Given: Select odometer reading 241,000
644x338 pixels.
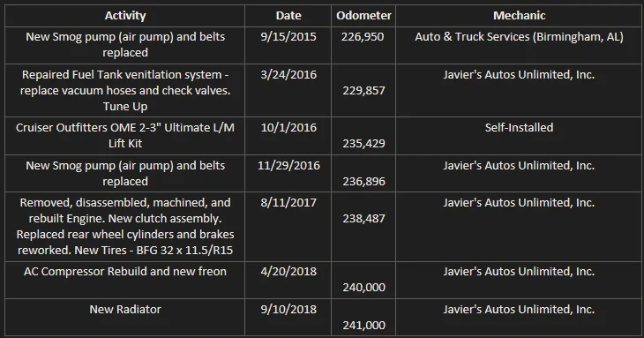Looking at the screenshot, I should [363, 326].
